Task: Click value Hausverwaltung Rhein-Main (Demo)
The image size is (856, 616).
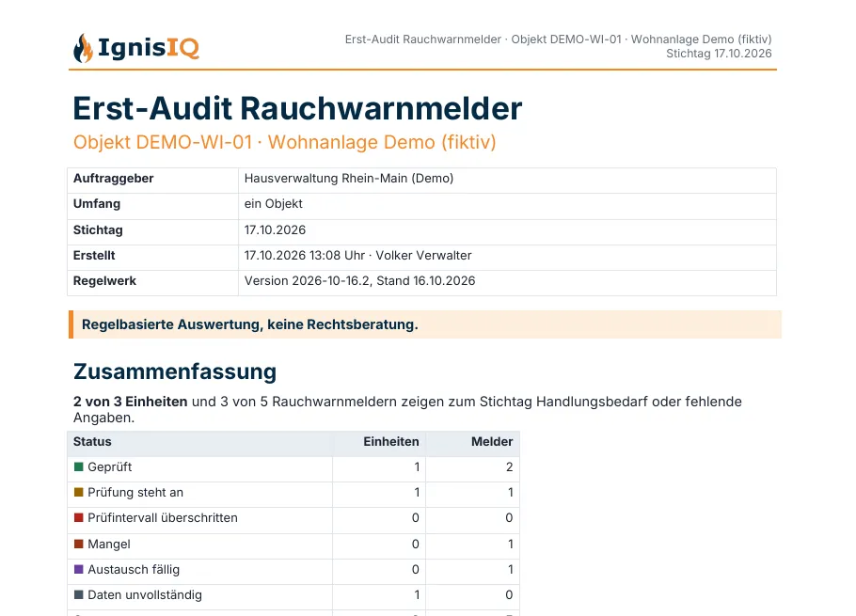Action: [349, 179]
